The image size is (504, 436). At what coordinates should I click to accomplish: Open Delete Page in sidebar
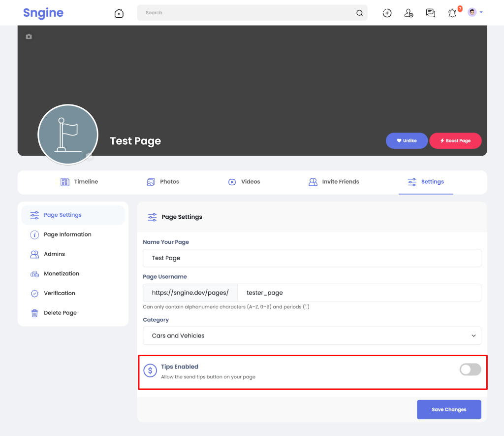[x=73, y=313]
